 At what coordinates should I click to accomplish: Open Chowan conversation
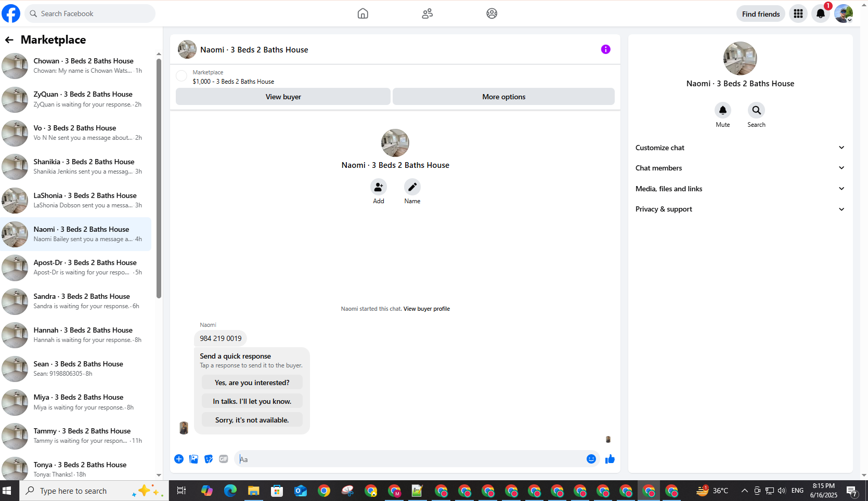point(76,65)
